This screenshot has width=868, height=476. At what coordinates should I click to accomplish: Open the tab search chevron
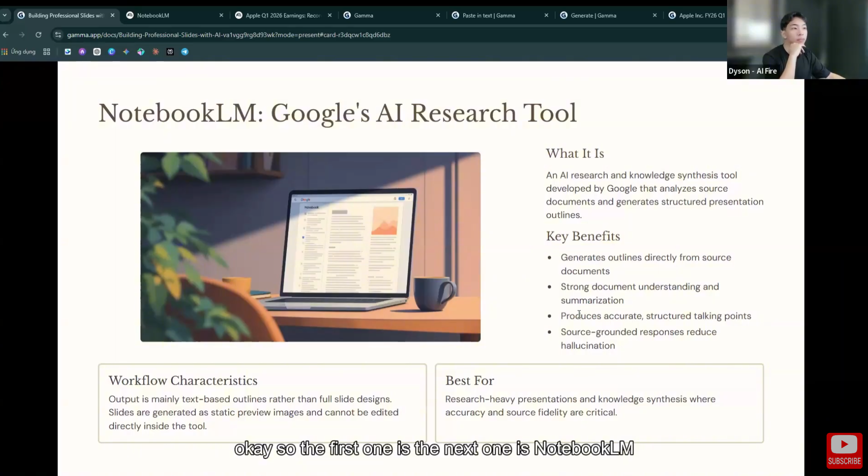pos(5,15)
